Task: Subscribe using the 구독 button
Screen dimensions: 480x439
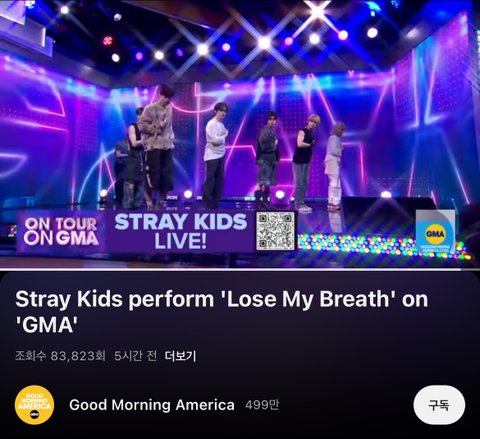Action: (x=439, y=405)
